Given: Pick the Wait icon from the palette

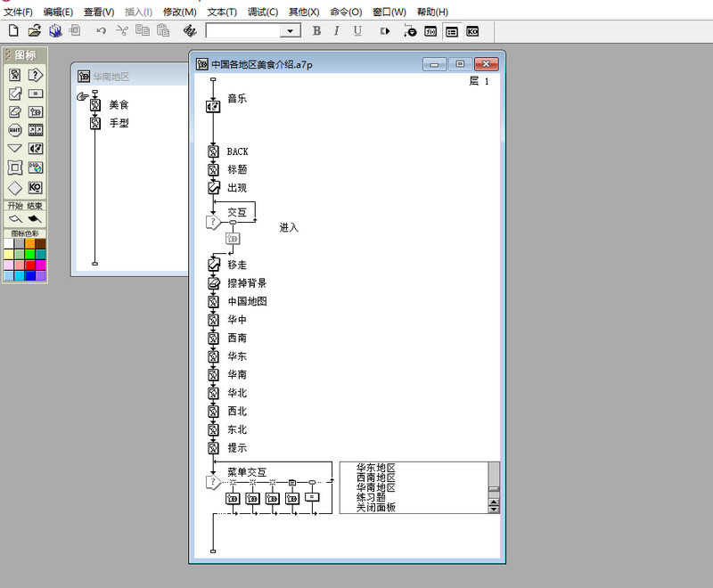Looking at the screenshot, I should (x=15, y=130).
